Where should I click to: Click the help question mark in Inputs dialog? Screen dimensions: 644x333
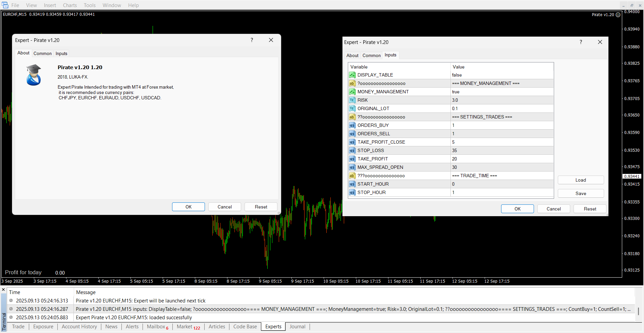(581, 42)
